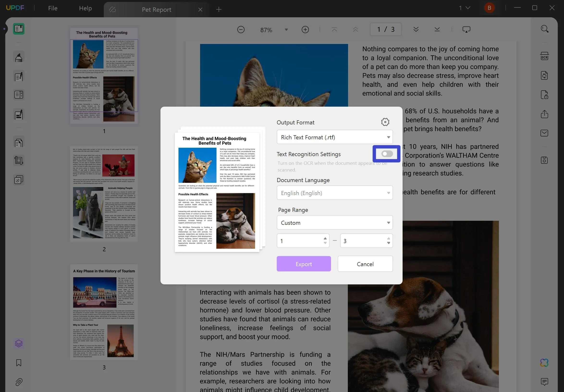The height and width of the screenshot is (392, 564).
Task: Click the send by email envelope icon
Action: coord(544,133)
